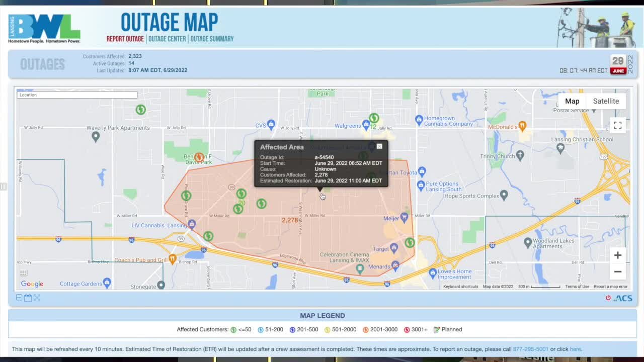The height and width of the screenshot is (362, 644).
Task: Click Report a map error
Action: [610, 287]
